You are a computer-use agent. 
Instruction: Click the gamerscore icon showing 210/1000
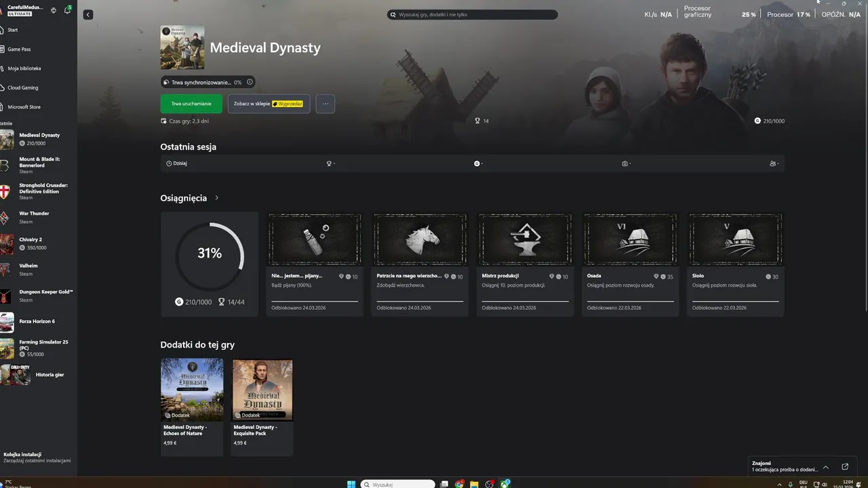(x=757, y=121)
